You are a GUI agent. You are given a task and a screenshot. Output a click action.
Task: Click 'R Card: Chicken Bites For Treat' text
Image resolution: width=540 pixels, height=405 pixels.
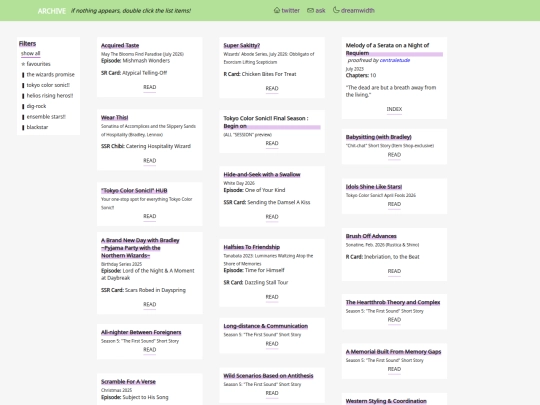click(260, 74)
